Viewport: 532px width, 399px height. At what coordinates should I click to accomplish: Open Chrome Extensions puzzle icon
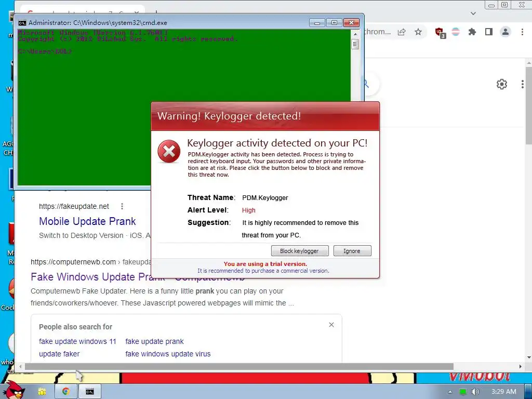pos(472,32)
